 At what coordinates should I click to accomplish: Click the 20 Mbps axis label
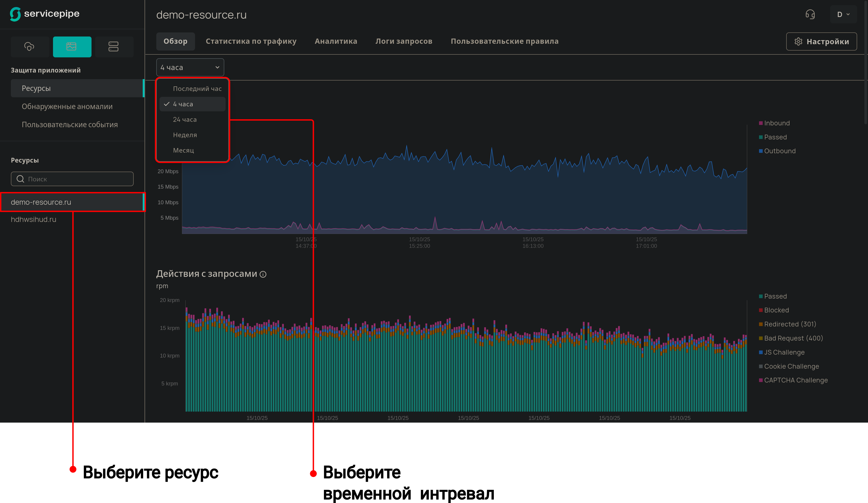[x=168, y=171]
